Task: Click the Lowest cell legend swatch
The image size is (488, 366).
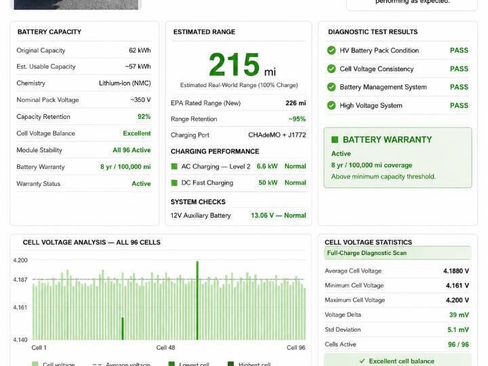Action: (172, 364)
